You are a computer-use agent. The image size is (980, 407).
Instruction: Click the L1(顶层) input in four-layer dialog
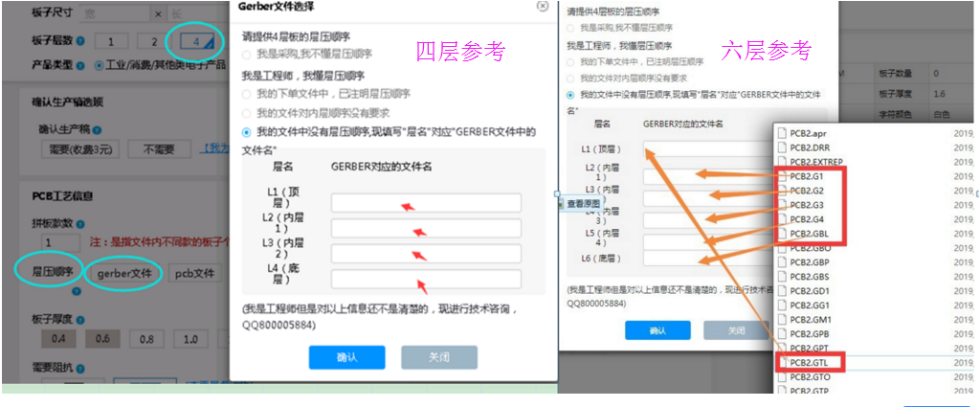click(426, 203)
